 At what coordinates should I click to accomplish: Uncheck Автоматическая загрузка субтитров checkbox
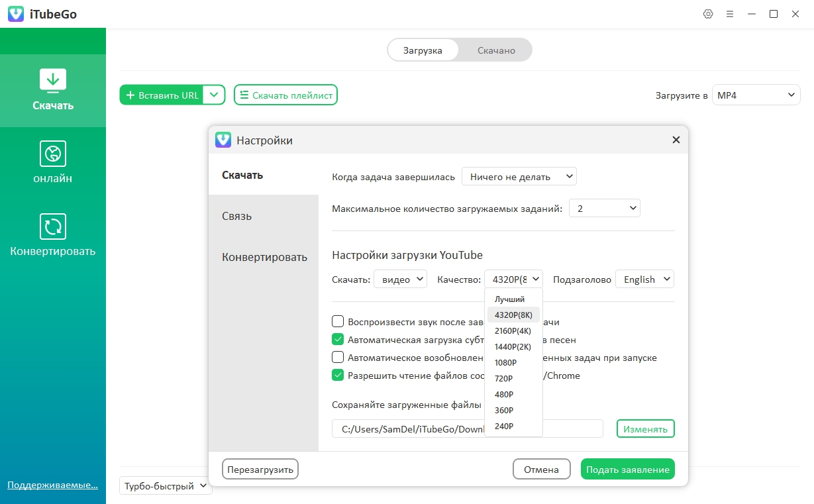click(x=338, y=340)
